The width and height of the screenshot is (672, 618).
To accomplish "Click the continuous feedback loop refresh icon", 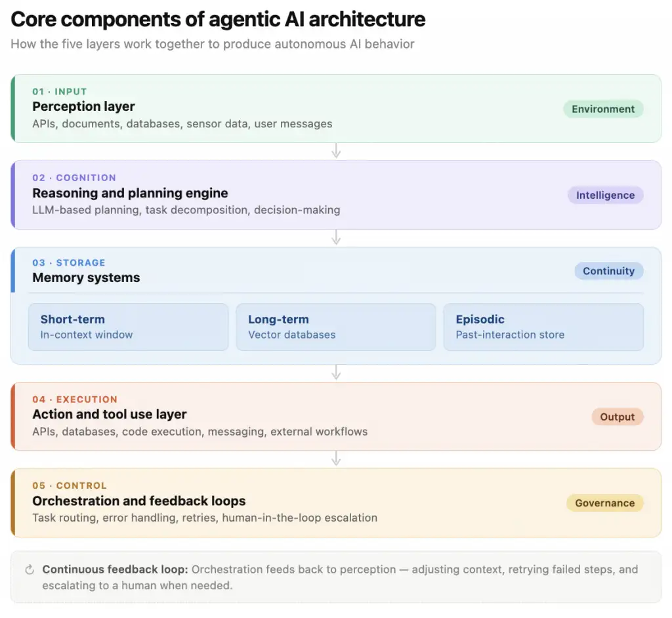I will pyautogui.click(x=30, y=569).
